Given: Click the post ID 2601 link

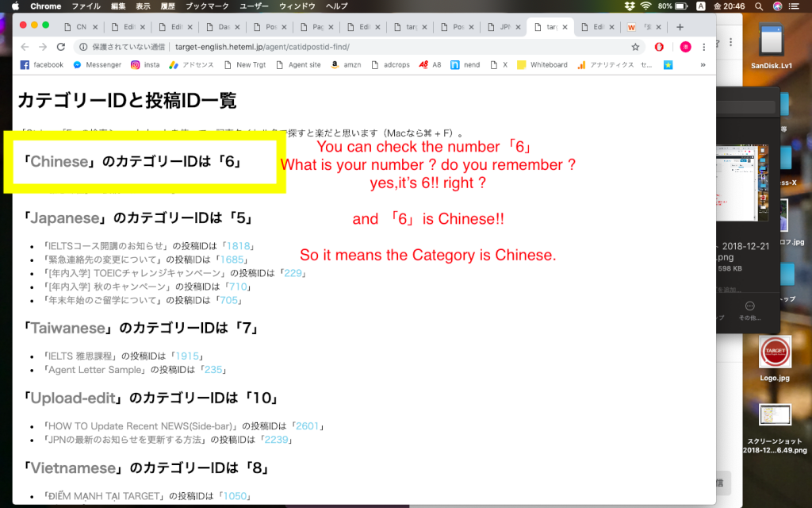Looking at the screenshot, I should click(307, 426).
